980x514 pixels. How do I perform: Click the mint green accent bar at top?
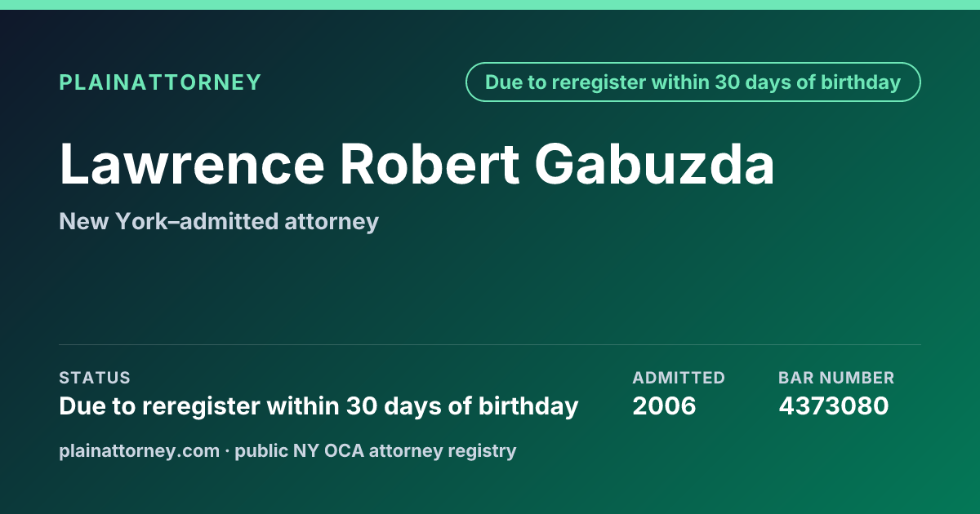click(490, 5)
